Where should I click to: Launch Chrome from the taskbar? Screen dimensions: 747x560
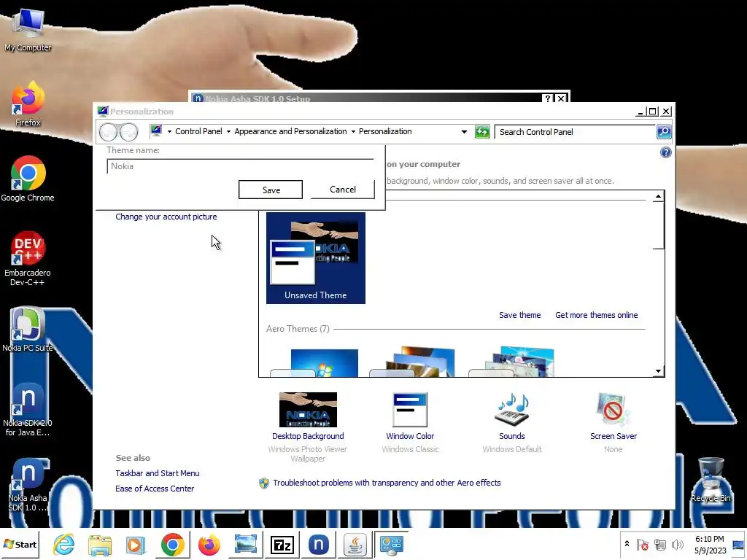(172, 544)
